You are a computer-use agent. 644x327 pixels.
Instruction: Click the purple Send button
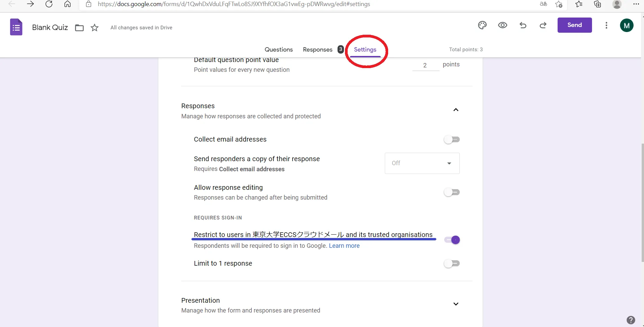click(574, 25)
